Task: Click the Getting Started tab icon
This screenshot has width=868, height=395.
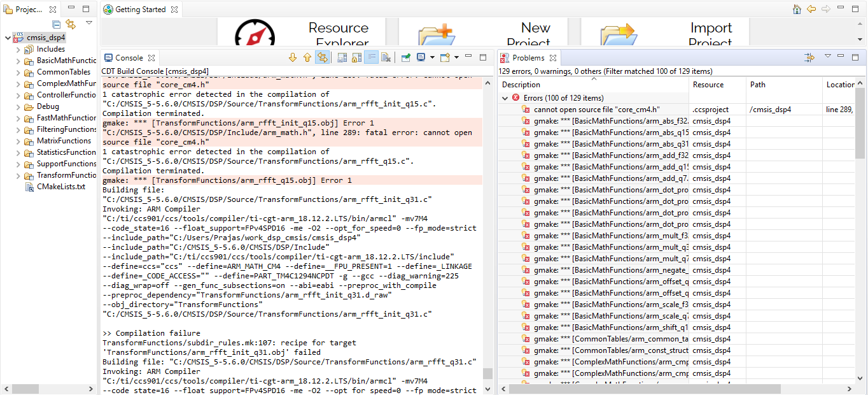Action: [108, 10]
